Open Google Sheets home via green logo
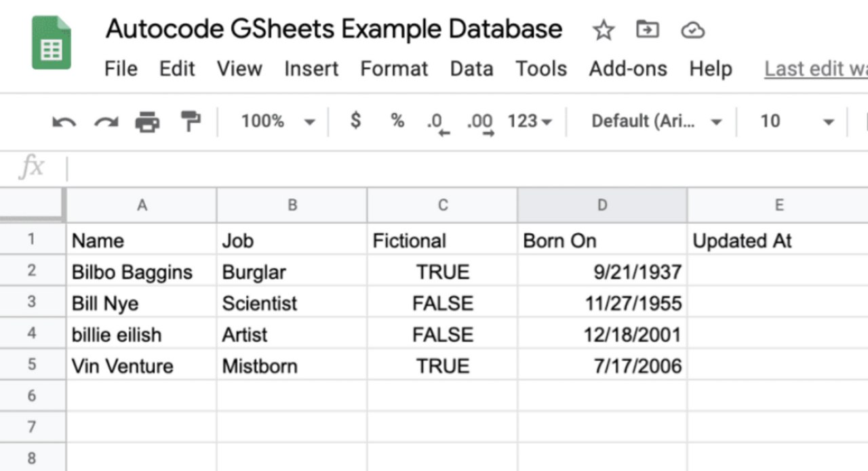 (52, 43)
